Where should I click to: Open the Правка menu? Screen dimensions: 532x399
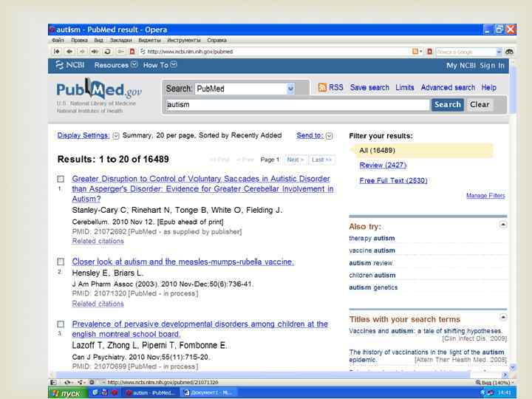tap(79, 40)
